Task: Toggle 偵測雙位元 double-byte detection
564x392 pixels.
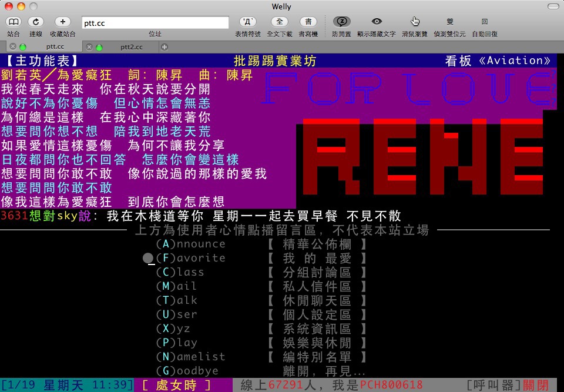Action: tap(449, 22)
